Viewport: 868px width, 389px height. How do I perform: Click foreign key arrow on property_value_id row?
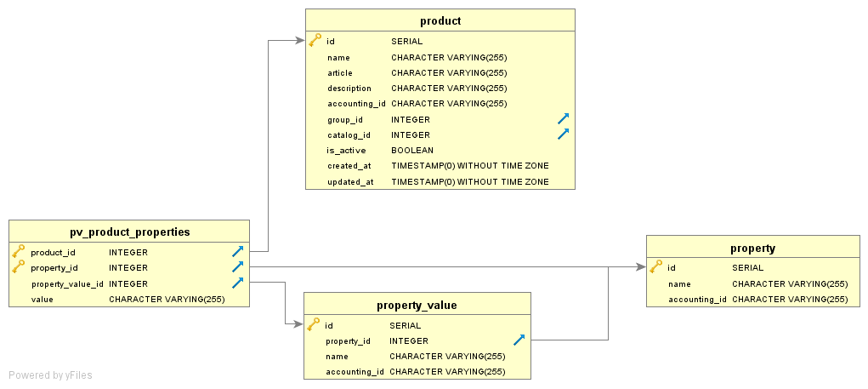[x=238, y=283]
